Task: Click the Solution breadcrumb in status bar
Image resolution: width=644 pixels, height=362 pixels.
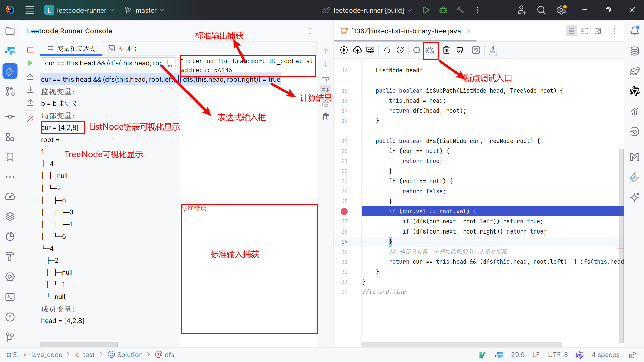Action: 129,355
